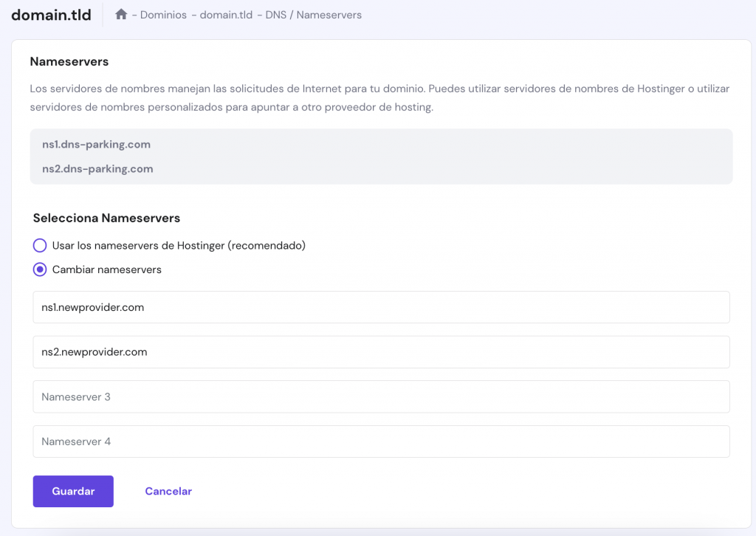Select 'Usar los nameservers de Hostinger' option

click(40, 245)
